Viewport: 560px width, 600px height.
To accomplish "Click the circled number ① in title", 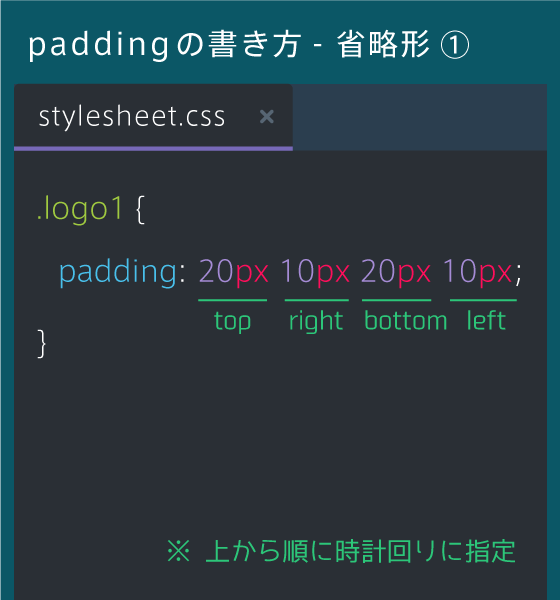I will tap(455, 45).
